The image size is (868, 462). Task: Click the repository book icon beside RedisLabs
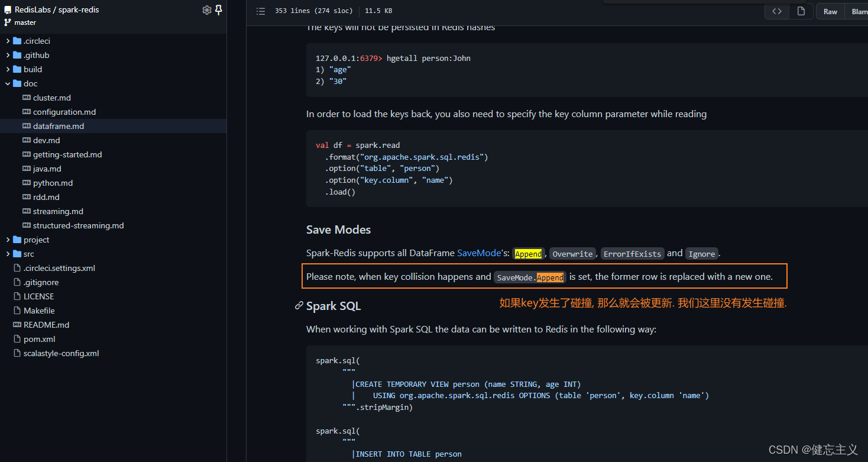[8, 9]
